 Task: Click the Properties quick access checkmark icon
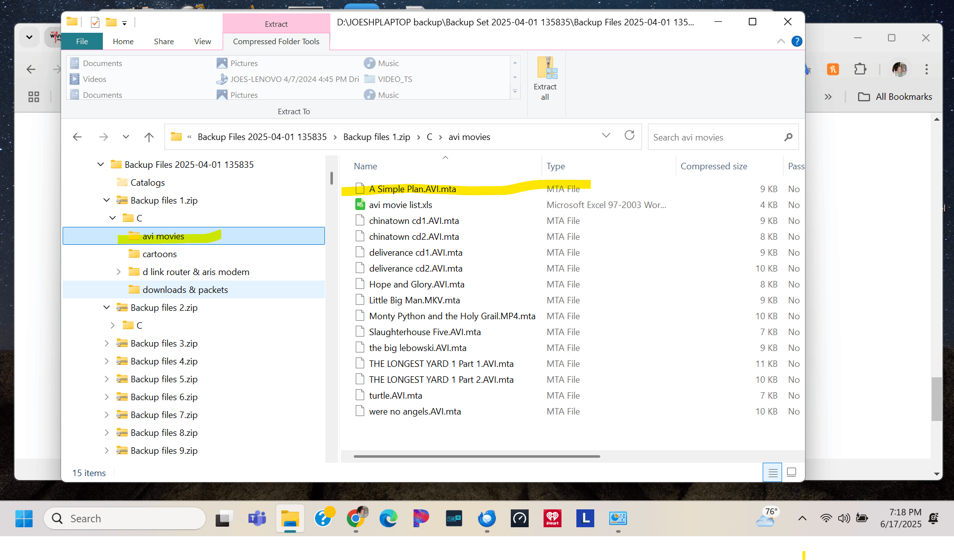point(95,22)
